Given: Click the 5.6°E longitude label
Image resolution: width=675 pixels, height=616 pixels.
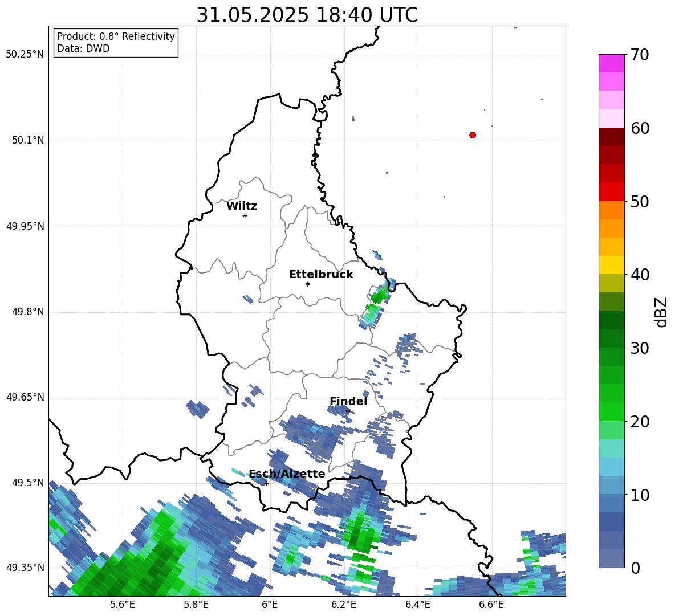Looking at the screenshot, I should click(x=123, y=605).
